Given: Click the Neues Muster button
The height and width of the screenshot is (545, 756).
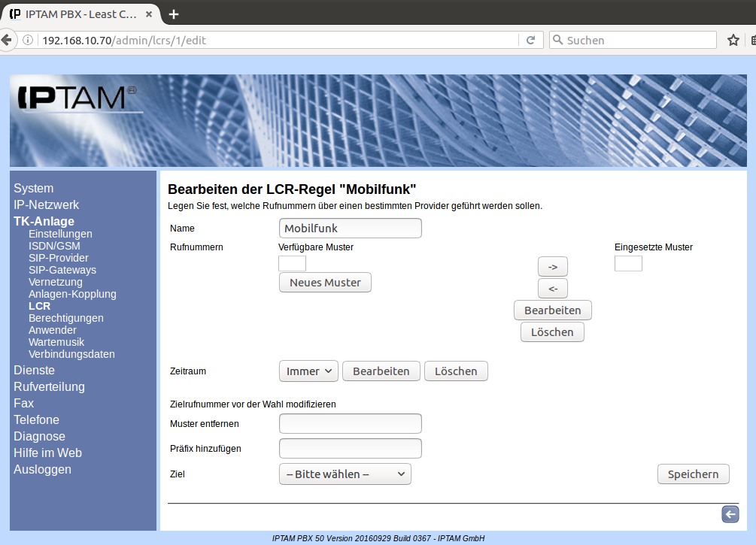Looking at the screenshot, I should [325, 283].
